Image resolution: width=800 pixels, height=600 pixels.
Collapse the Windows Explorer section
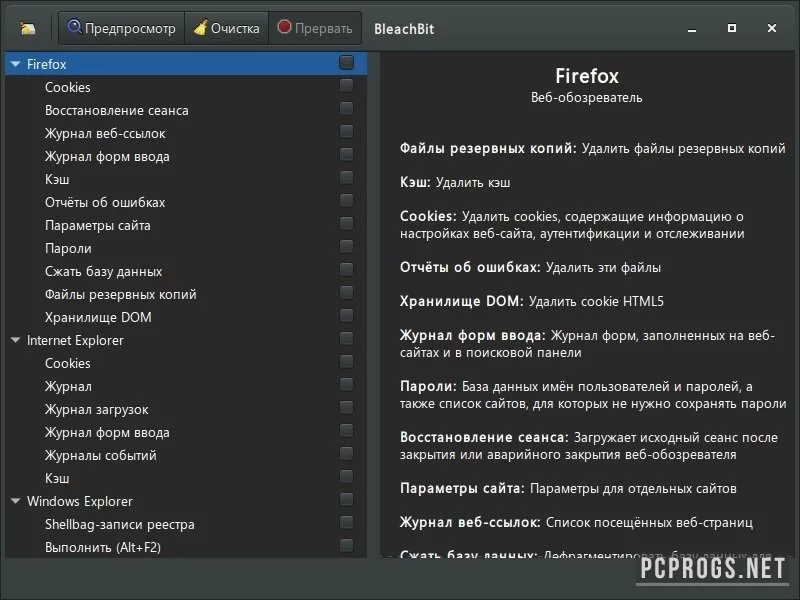tap(15, 501)
